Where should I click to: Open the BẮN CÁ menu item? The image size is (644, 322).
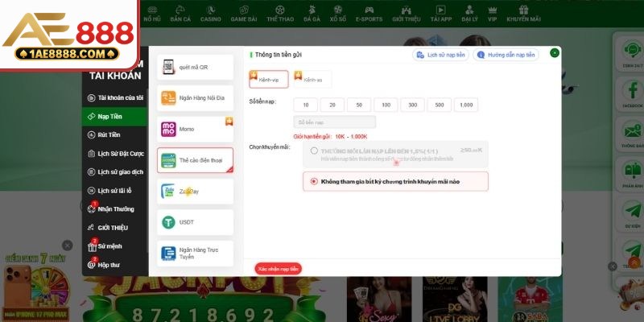coord(180,14)
